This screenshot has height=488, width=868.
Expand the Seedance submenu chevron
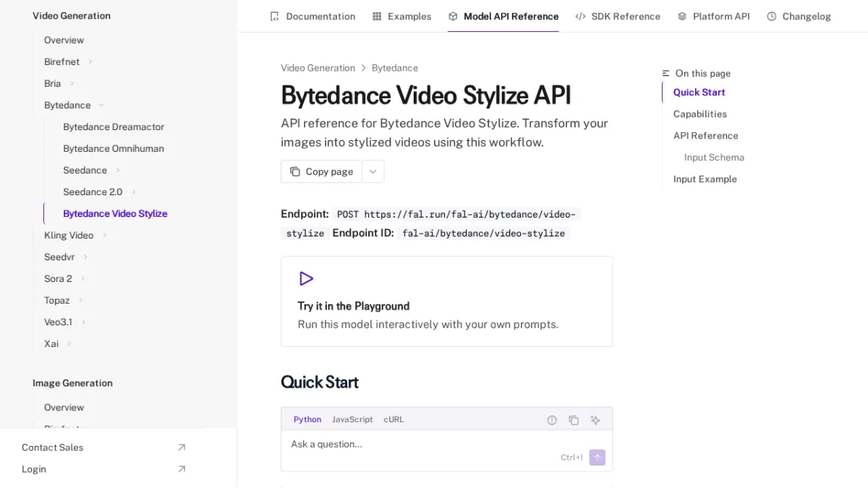pyautogui.click(x=118, y=170)
